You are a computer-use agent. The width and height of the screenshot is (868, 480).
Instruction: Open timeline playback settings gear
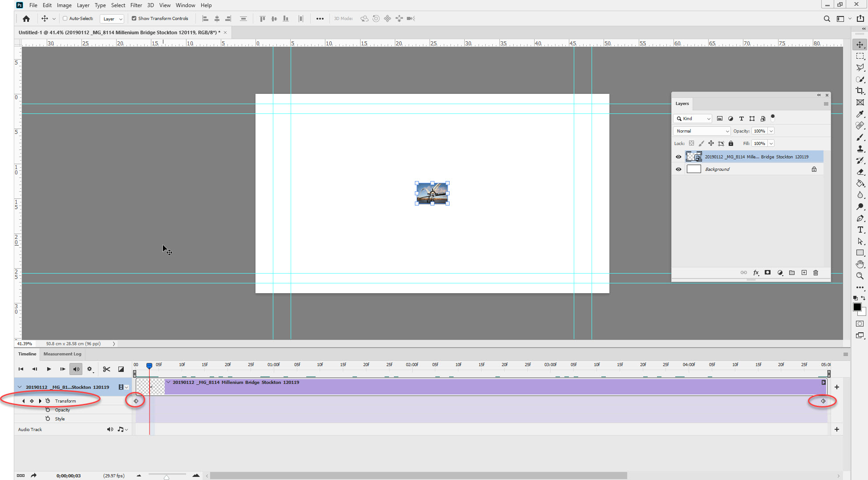90,369
